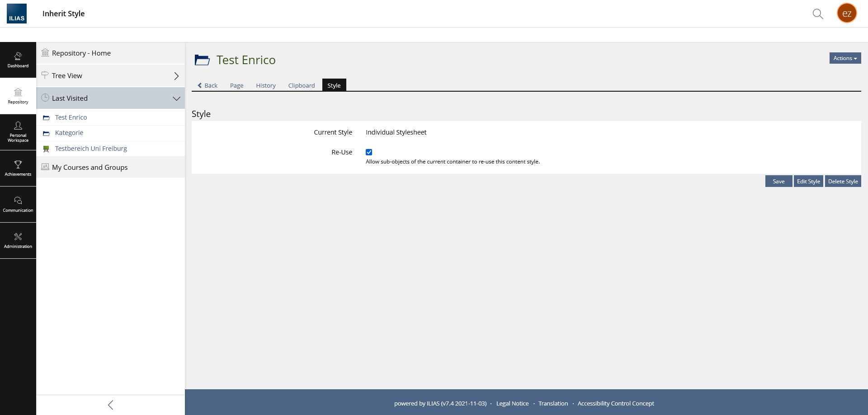Open the Achievements trophy icon
The image size is (868, 415).
coord(18,168)
